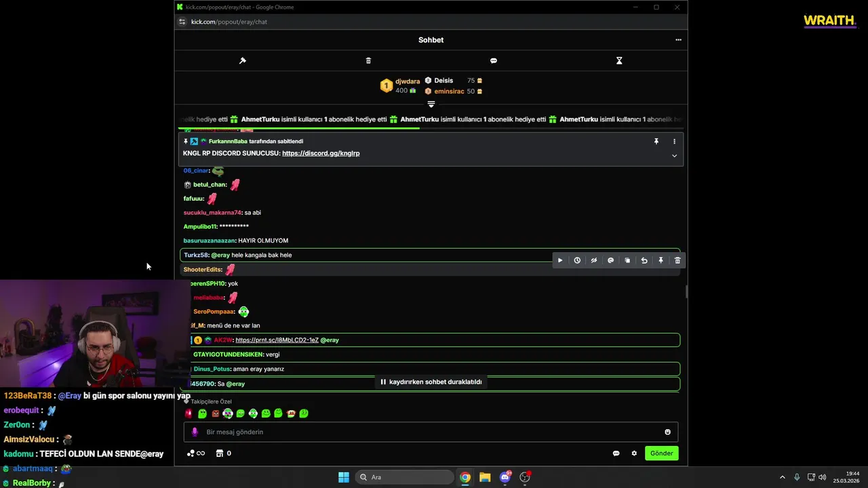Open the chat bubble tab icon

pyautogui.click(x=494, y=60)
